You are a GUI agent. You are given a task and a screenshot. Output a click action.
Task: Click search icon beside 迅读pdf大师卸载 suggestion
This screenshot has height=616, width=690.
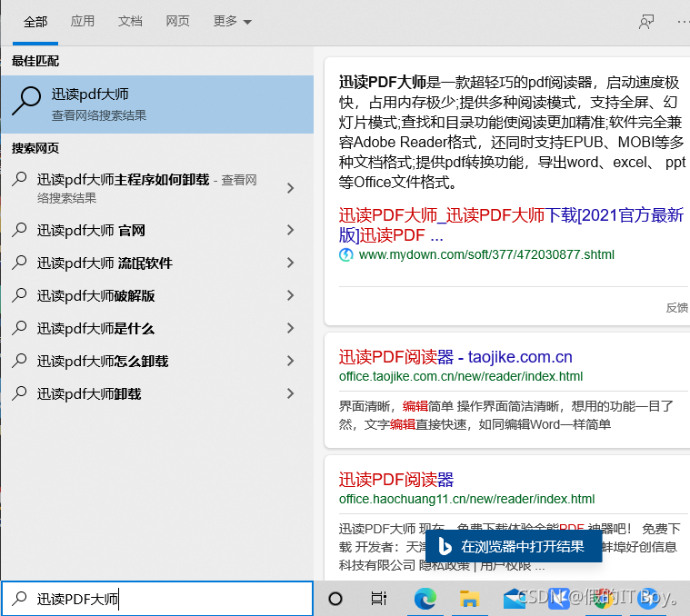19,393
